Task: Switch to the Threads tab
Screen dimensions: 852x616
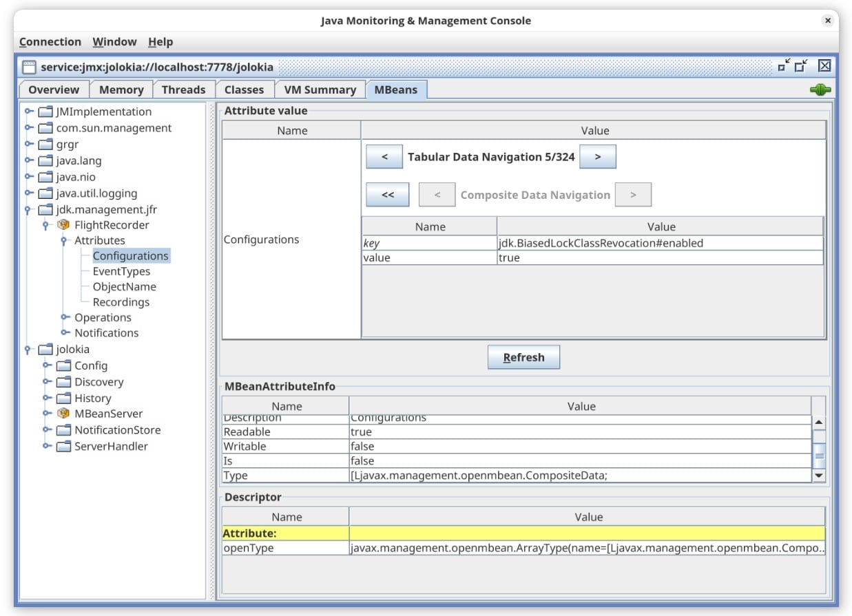Action: pyautogui.click(x=183, y=89)
